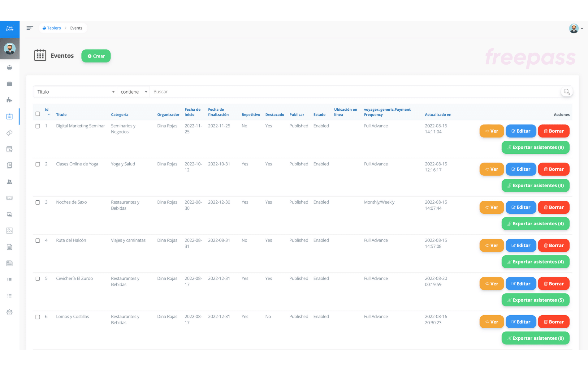Click the wallet sidebar icon
The width and height of the screenshot is (588, 371).
[10, 149]
